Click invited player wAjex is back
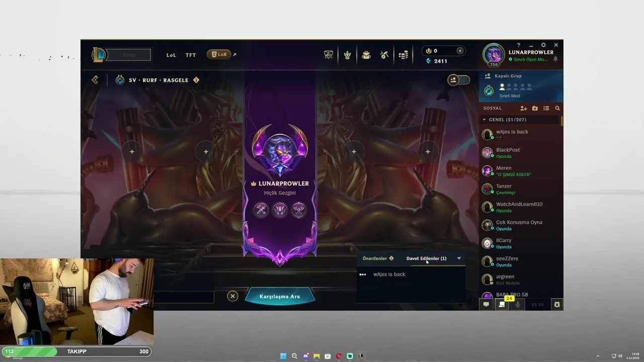The width and height of the screenshot is (644, 362). [389, 275]
